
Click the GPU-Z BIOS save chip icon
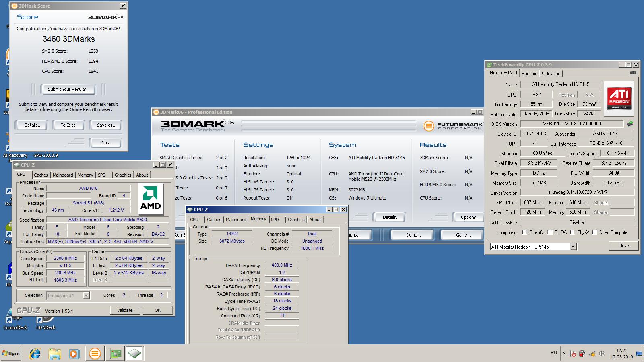coord(630,124)
